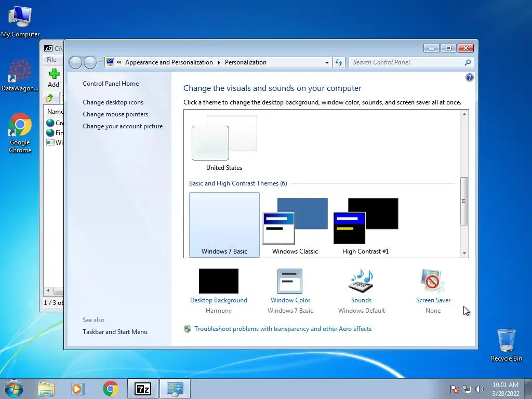The height and width of the screenshot is (399, 532).
Task: Click the volume speaker tray icon
Action: click(x=480, y=389)
